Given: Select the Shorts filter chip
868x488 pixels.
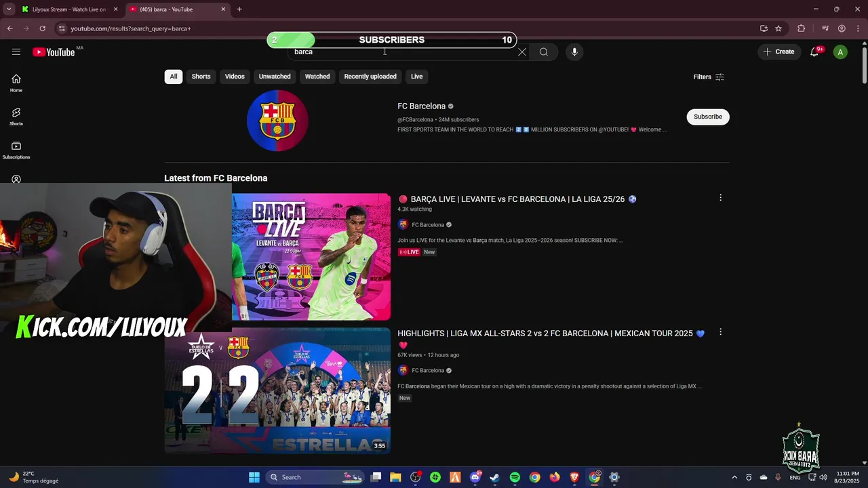Looking at the screenshot, I should tap(201, 77).
